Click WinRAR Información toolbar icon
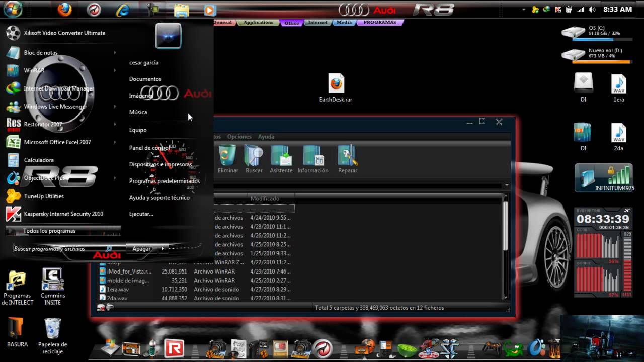644x362 pixels. pos(313,159)
